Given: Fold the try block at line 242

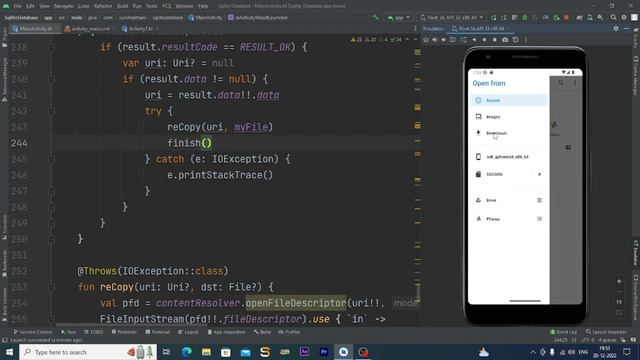Looking at the screenshot, I should pyautogui.click(x=51, y=111).
